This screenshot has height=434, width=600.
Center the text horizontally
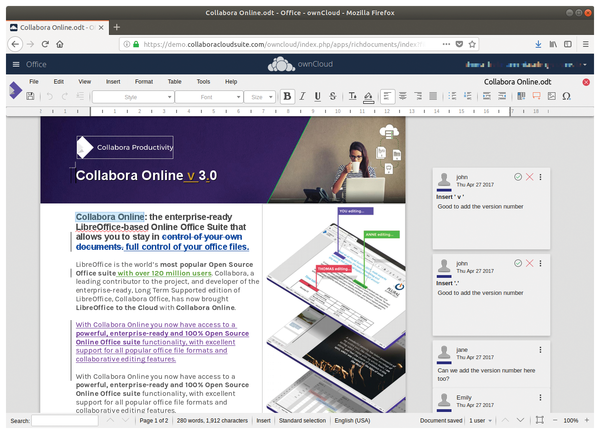(x=403, y=96)
